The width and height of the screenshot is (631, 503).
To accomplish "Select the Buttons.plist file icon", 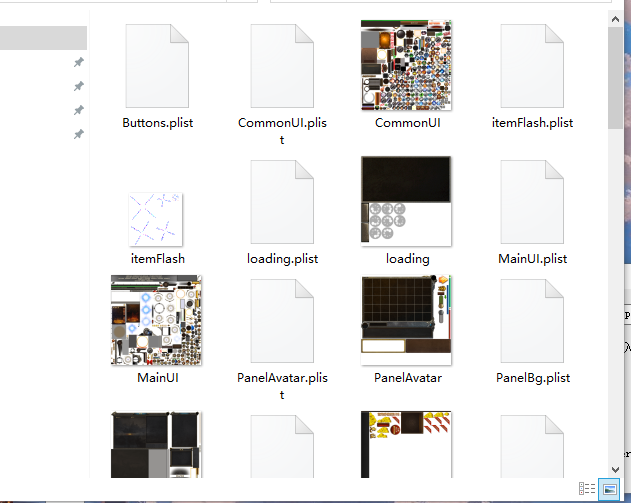I will point(157,66).
